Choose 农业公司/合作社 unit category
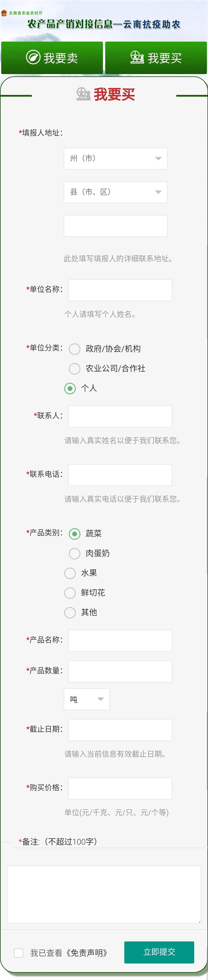208x980 pixels. pos(75,369)
